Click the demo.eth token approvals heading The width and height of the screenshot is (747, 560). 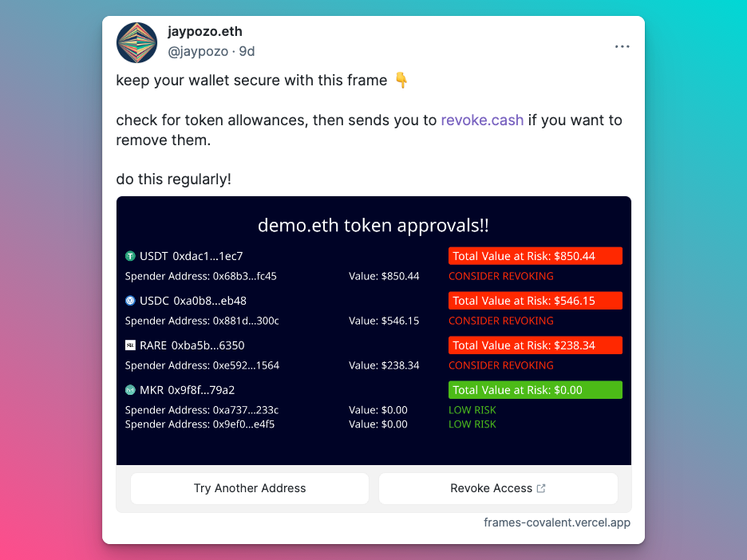pyautogui.click(x=373, y=225)
